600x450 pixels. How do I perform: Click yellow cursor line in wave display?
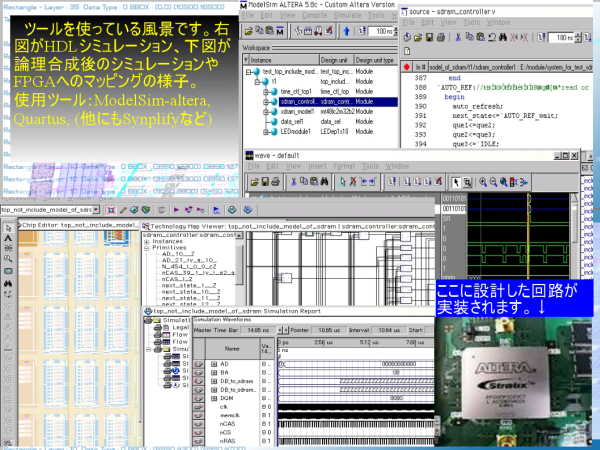tap(528, 236)
